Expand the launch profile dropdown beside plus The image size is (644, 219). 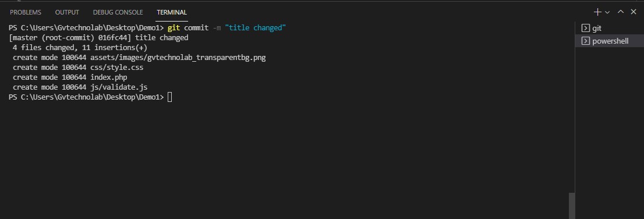[x=607, y=12]
